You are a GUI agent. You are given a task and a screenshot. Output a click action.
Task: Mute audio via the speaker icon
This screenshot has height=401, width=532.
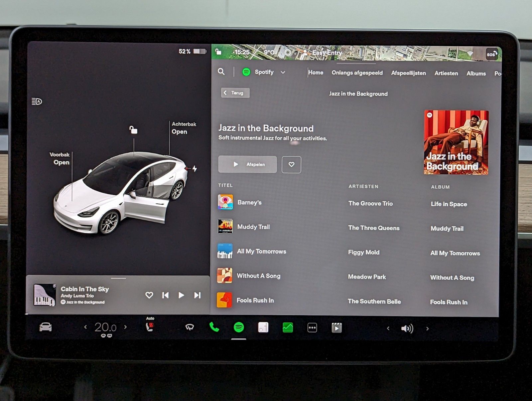407,328
